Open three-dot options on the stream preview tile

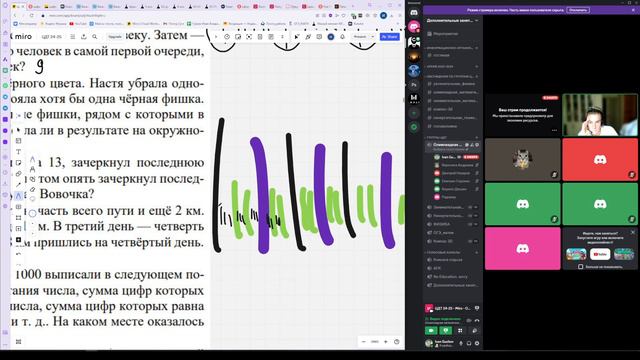554,130
